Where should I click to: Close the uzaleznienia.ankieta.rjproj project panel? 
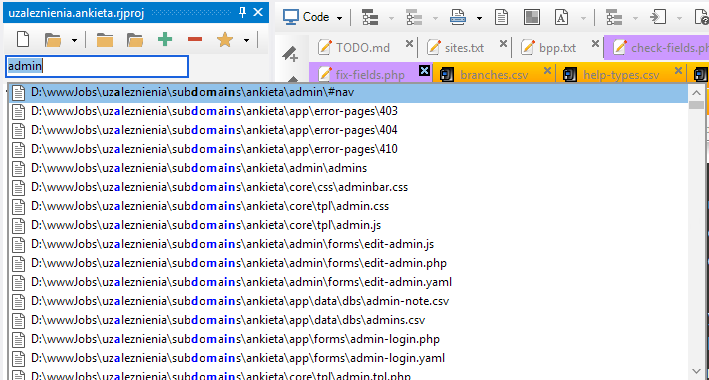258,12
